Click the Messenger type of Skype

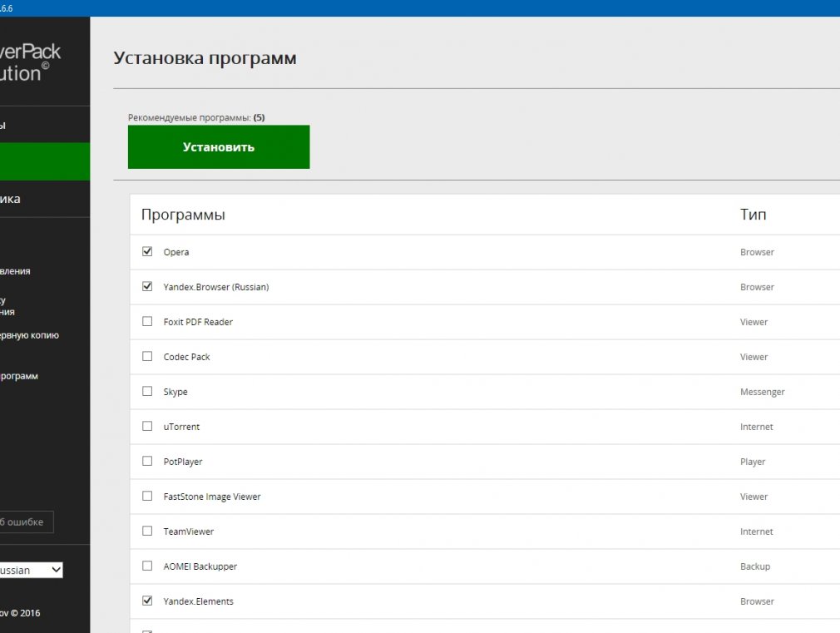pyautogui.click(x=763, y=392)
